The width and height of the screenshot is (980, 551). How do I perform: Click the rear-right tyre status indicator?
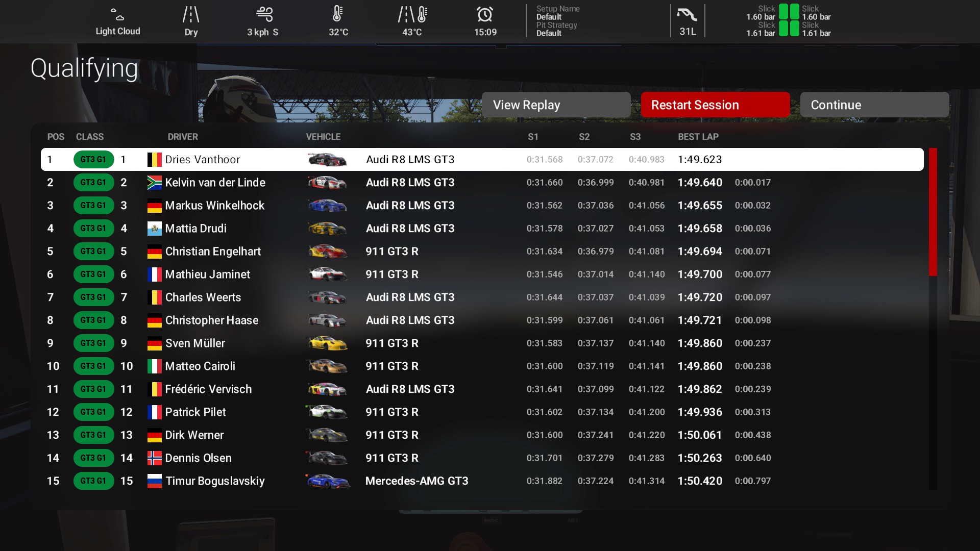pos(795,28)
